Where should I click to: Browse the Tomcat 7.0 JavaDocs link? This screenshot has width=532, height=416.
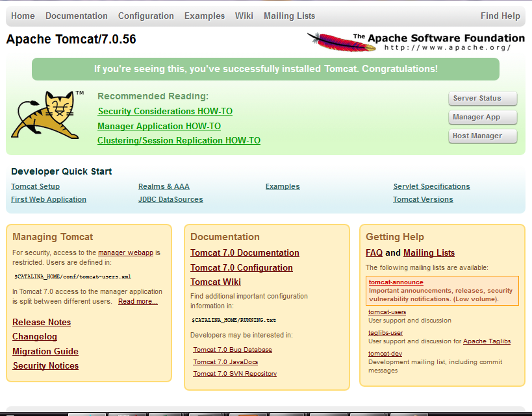point(225,361)
